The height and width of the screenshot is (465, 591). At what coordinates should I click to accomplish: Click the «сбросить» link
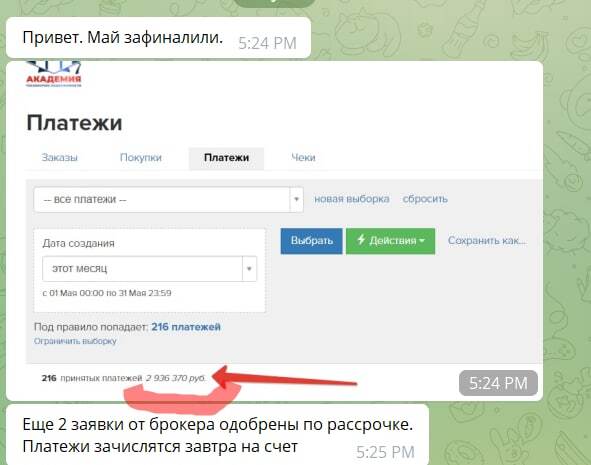pyautogui.click(x=425, y=199)
